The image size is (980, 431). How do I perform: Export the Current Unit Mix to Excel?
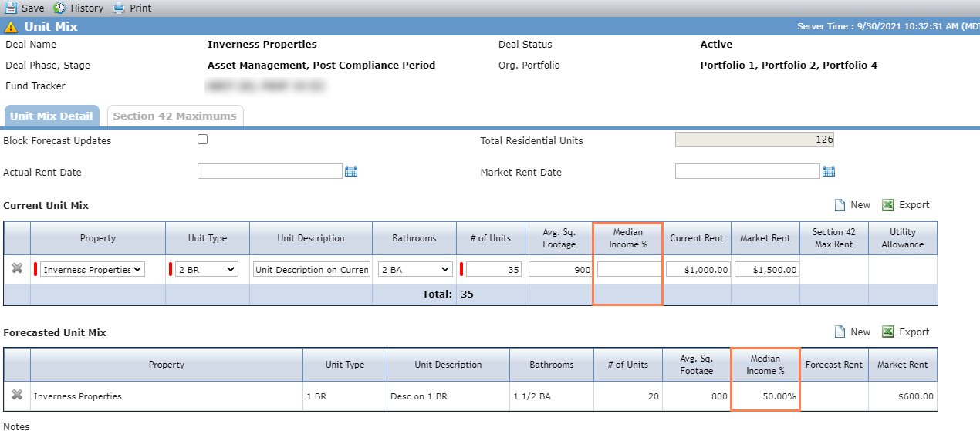(x=905, y=205)
